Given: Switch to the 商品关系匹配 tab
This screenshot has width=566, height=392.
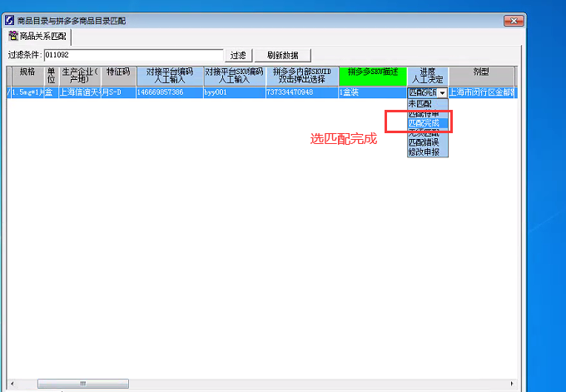Looking at the screenshot, I should 38,36.
